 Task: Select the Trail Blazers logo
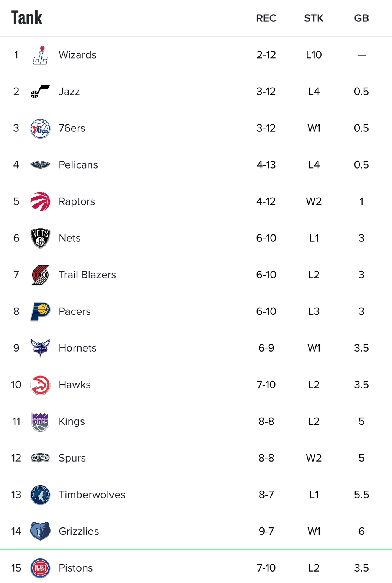tap(40, 275)
